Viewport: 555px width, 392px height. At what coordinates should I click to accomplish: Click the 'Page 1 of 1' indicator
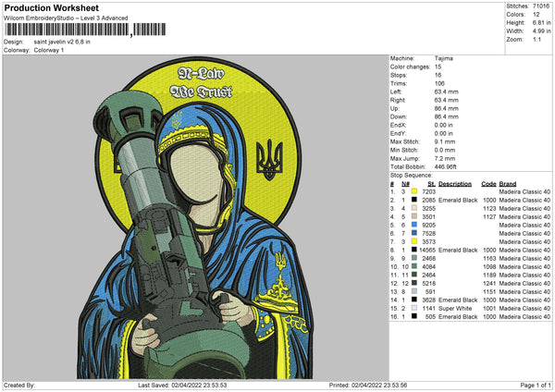(536, 386)
